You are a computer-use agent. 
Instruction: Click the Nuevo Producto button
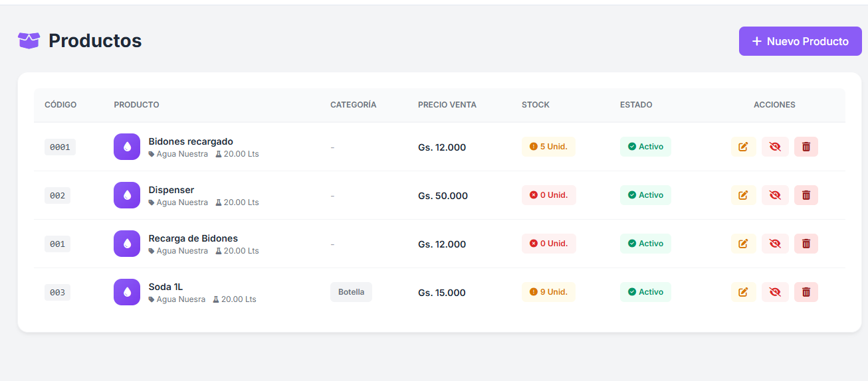pos(800,41)
